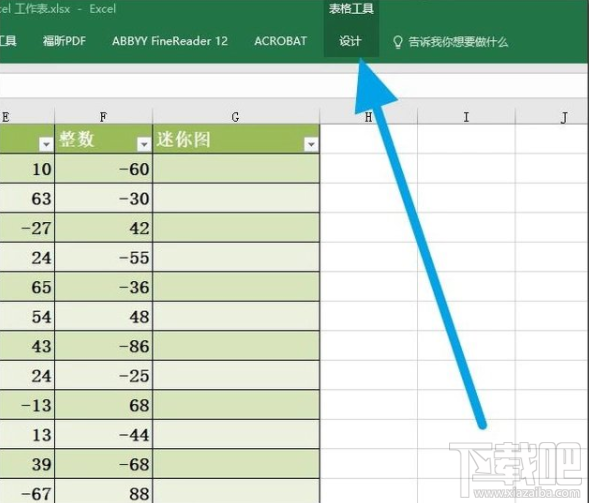Viewport: 589px width, 503px height.
Task: Select cell containing -36
Action: point(104,287)
